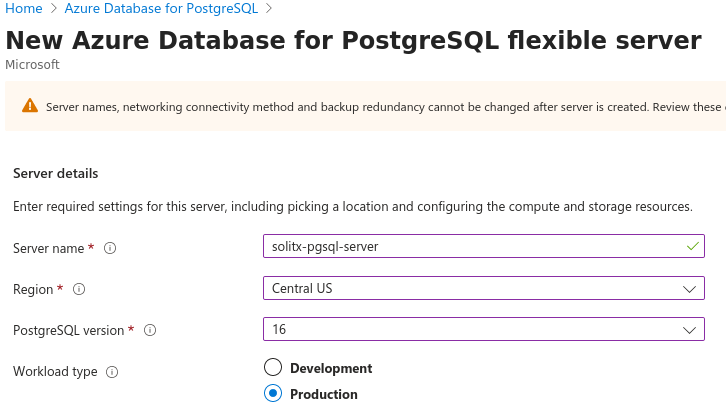Viewport: 726px width, 412px height.
Task: Click the page title New Azure Database
Action: pyautogui.click(x=353, y=40)
